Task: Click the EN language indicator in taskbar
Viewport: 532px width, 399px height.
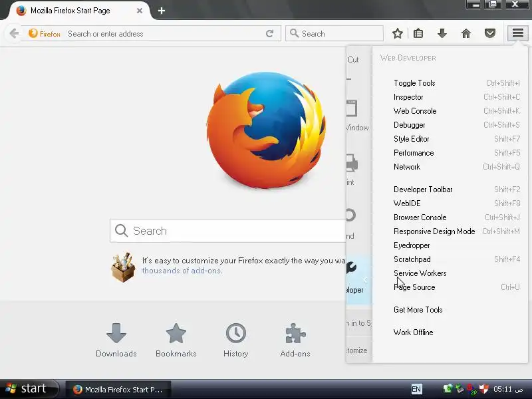Action: click(x=416, y=389)
